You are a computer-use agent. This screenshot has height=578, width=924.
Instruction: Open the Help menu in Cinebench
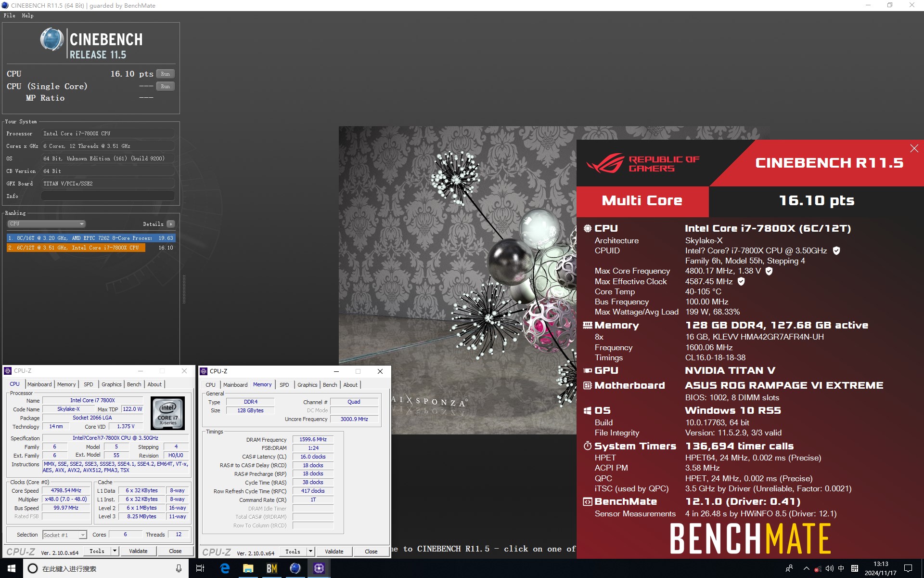27,15
